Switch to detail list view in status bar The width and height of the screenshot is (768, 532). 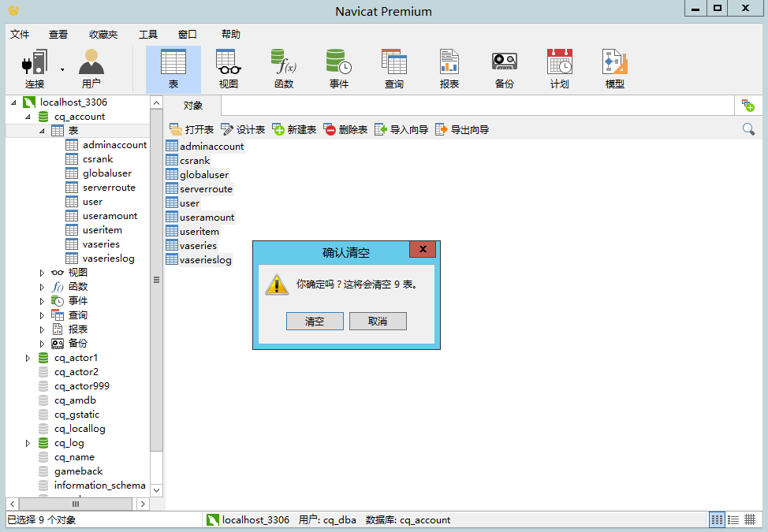[733, 520]
